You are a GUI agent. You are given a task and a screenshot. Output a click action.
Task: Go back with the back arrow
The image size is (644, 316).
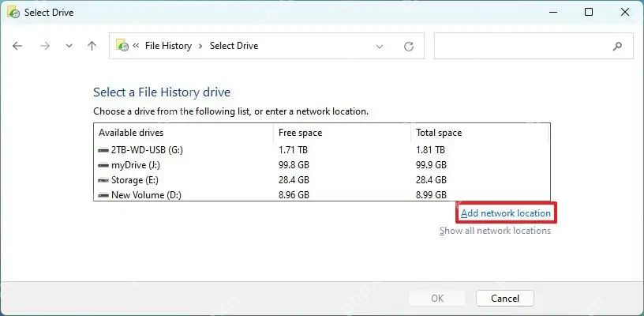(17, 46)
